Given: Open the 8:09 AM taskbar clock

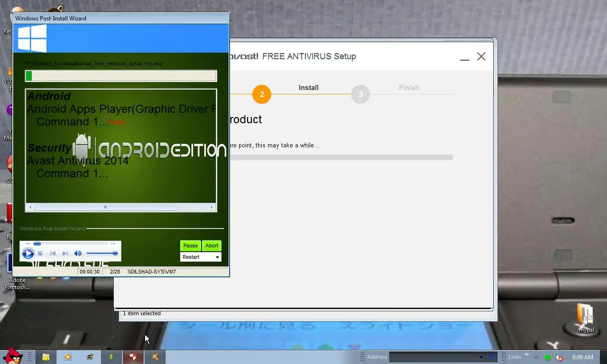Looking at the screenshot, I should tap(583, 357).
